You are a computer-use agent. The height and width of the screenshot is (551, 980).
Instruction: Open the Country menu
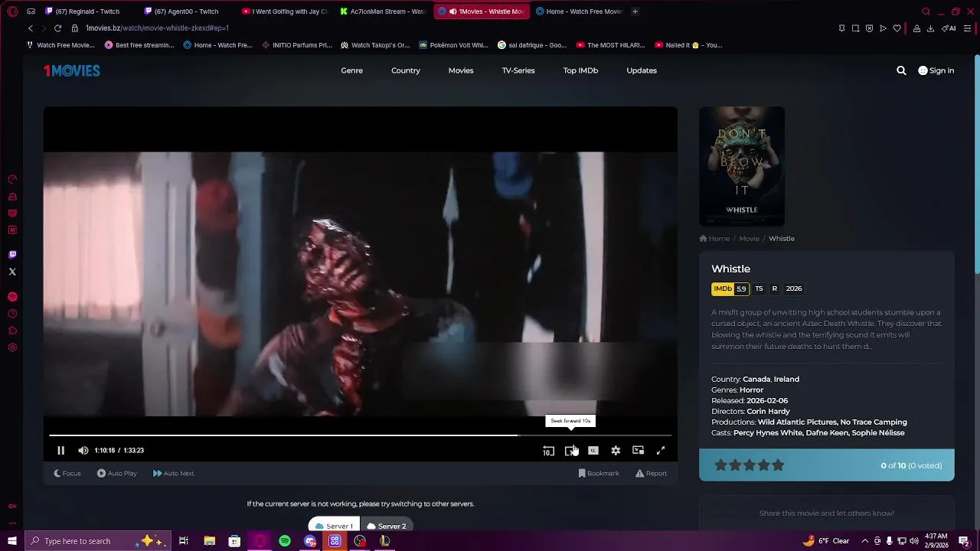click(406, 70)
